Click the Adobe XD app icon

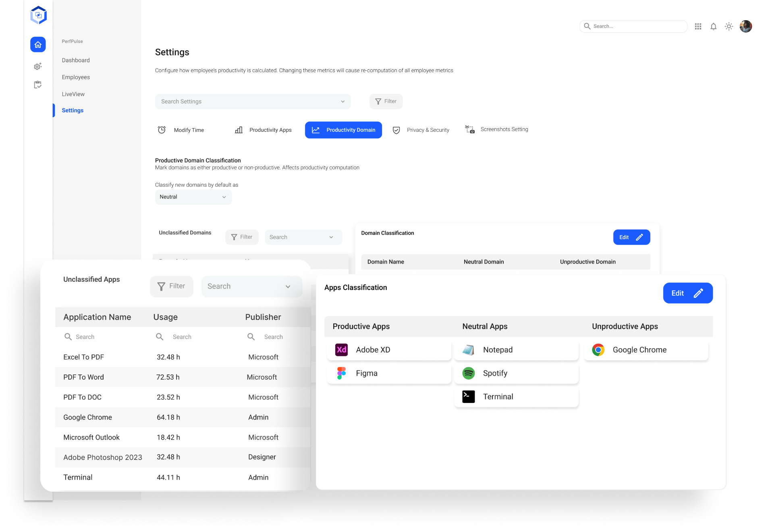pos(341,350)
